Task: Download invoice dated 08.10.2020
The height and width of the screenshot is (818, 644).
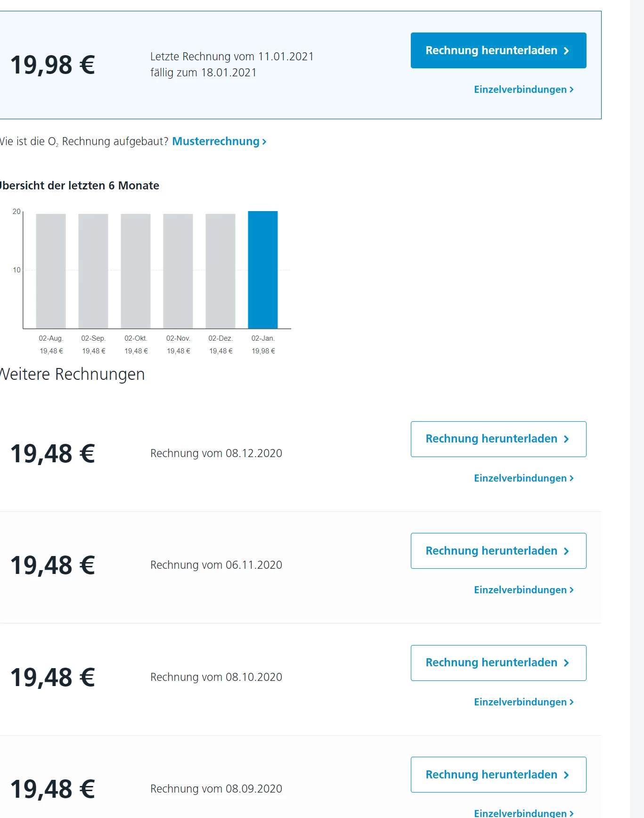Action: click(x=498, y=663)
